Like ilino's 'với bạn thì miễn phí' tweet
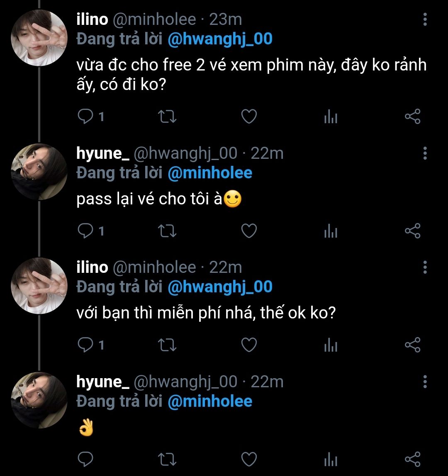The image size is (448, 476). tap(249, 345)
